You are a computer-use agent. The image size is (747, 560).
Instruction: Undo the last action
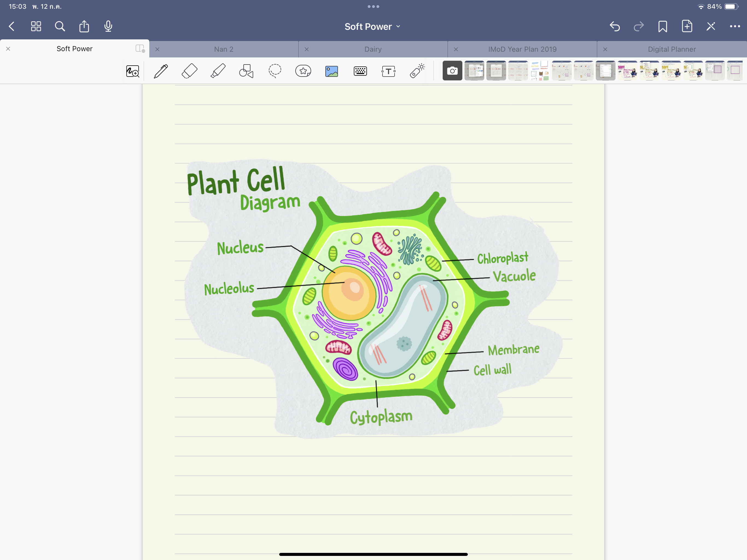click(x=615, y=26)
